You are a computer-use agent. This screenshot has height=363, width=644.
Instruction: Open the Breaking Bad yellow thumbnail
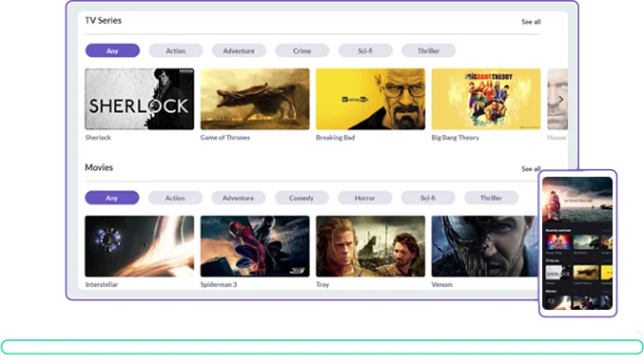coord(370,99)
